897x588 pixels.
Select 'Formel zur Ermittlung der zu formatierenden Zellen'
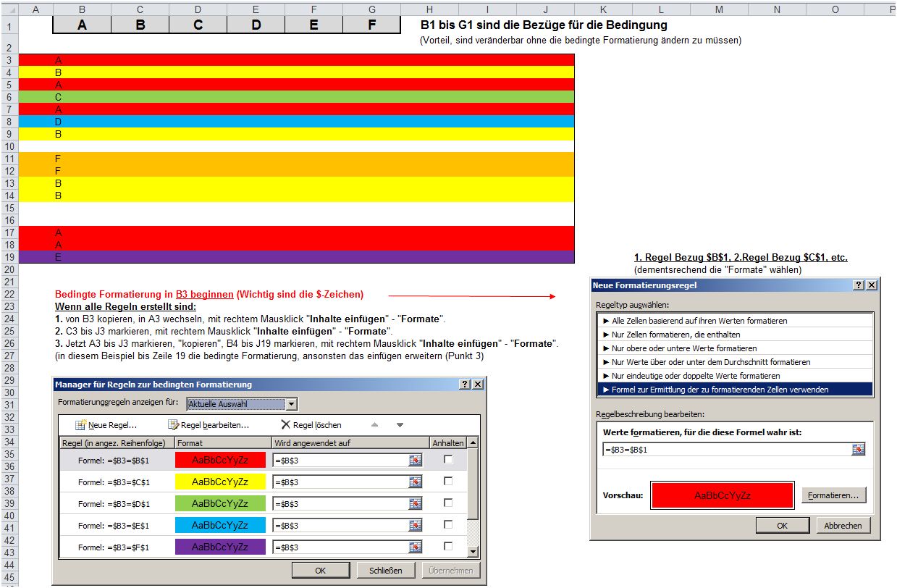pyautogui.click(x=735, y=390)
